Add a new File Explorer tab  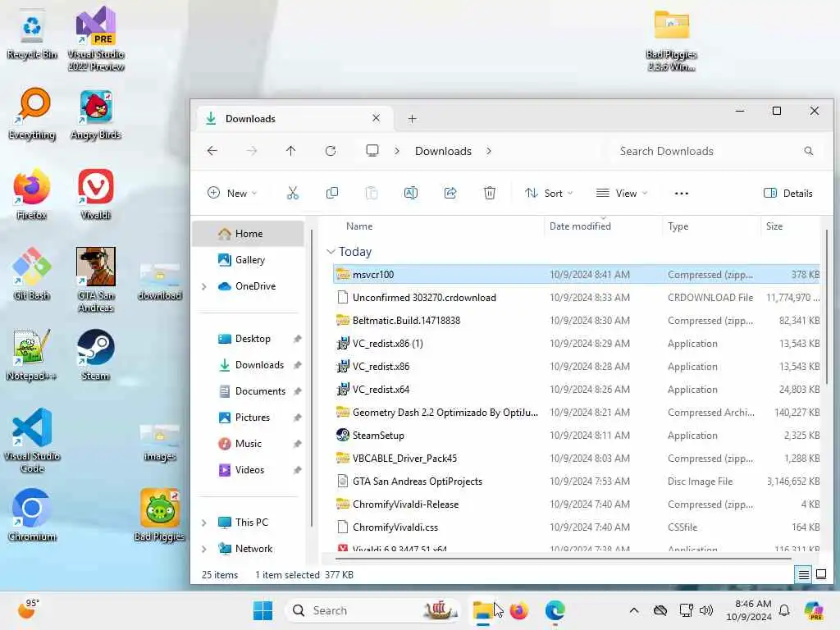tap(412, 118)
